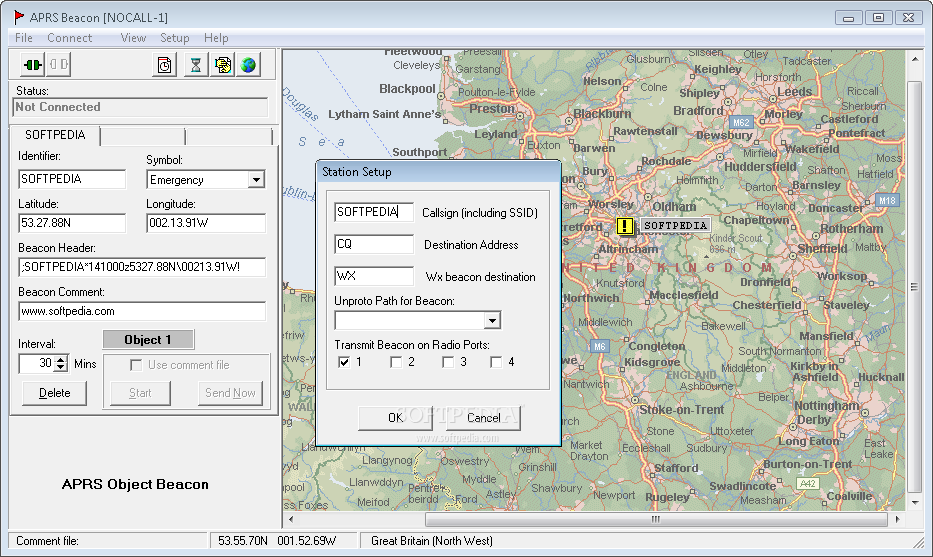Open the Connect menu
This screenshot has width=933, height=557.
pos(70,37)
